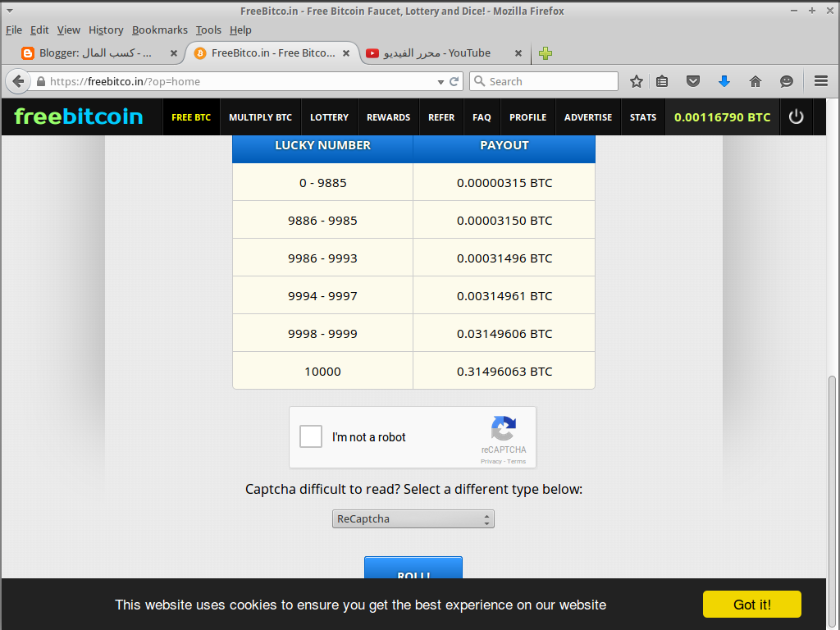
Task: Open the REWARDS page
Action: click(388, 116)
